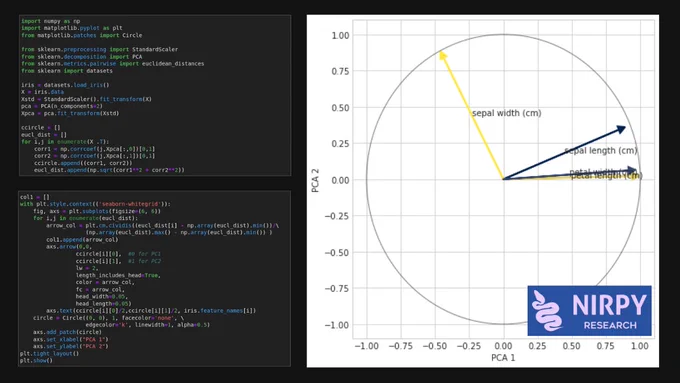
Task: Select the 'X = iris.data' line
Action: point(42,92)
